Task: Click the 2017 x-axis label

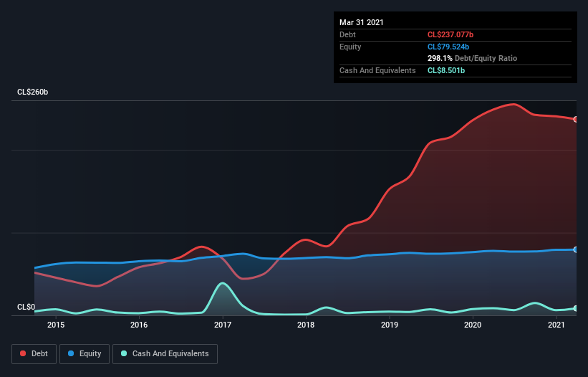Action: [x=223, y=325]
